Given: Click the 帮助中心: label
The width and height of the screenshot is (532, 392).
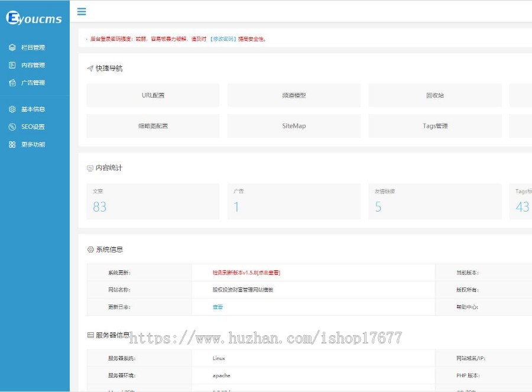Looking at the screenshot, I should [467, 307].
